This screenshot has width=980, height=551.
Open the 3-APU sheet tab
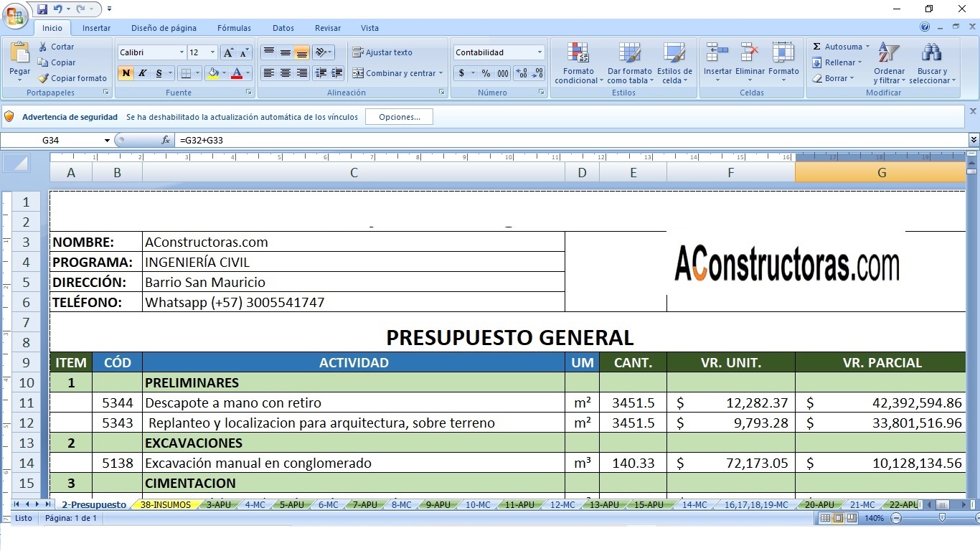[219, 505]
